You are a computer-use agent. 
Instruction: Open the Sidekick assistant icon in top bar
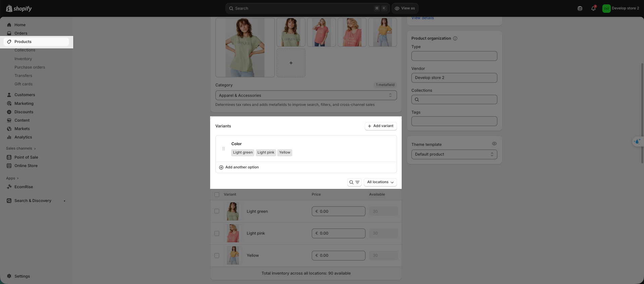click(580, 8)
